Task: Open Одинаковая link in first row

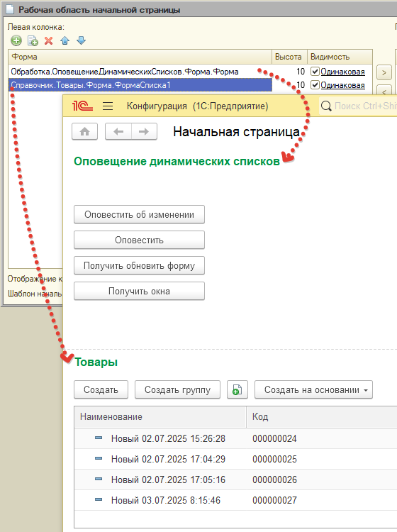Action: click(x=342, y=72)
